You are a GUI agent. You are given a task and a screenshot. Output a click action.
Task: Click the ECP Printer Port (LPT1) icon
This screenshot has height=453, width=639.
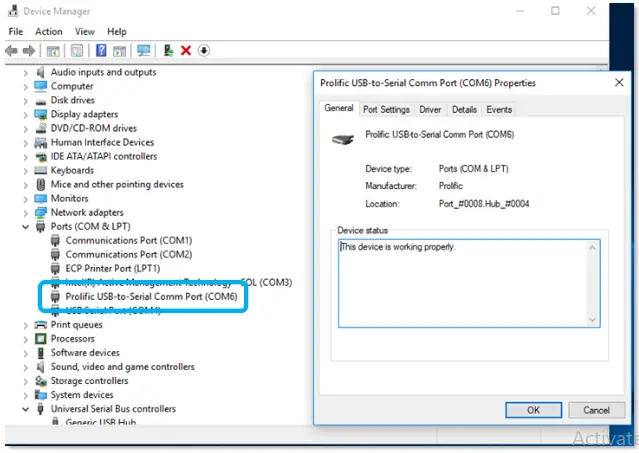click(x=55, y=269)
